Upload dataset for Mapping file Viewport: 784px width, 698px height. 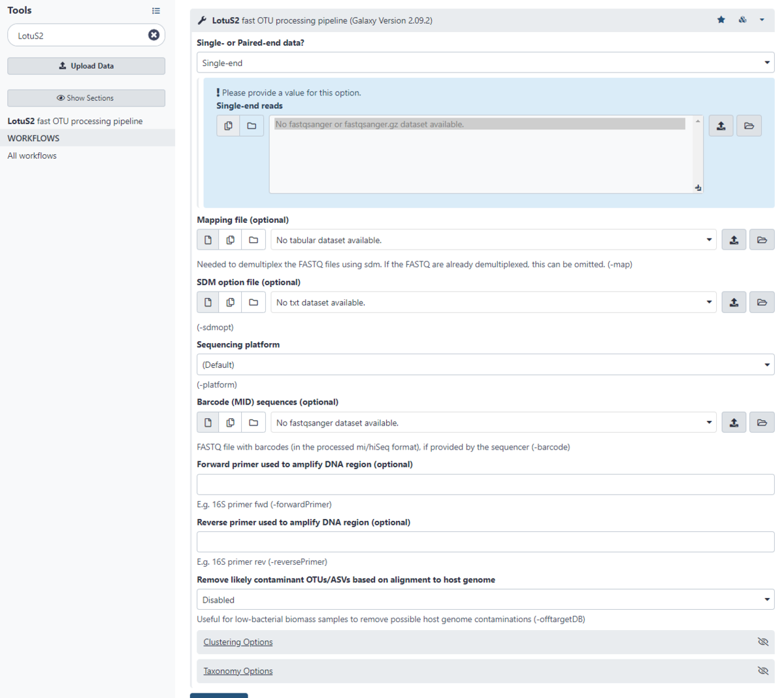coord(734,240)
